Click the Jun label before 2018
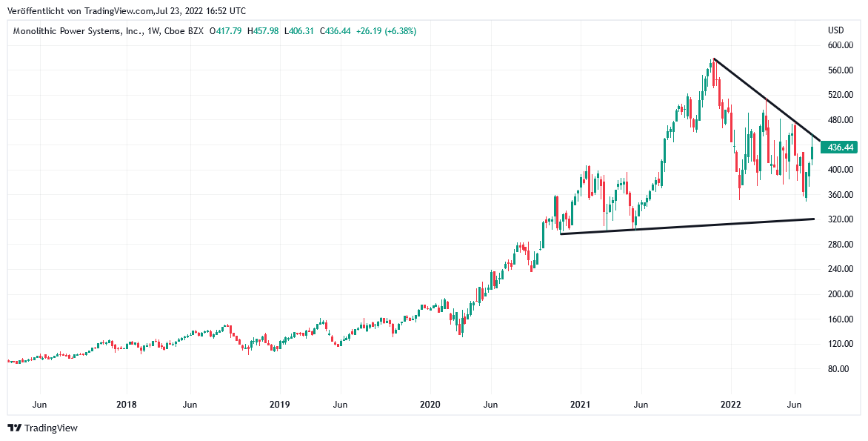This screenshot has height=441, width=868. coord(39,405)
